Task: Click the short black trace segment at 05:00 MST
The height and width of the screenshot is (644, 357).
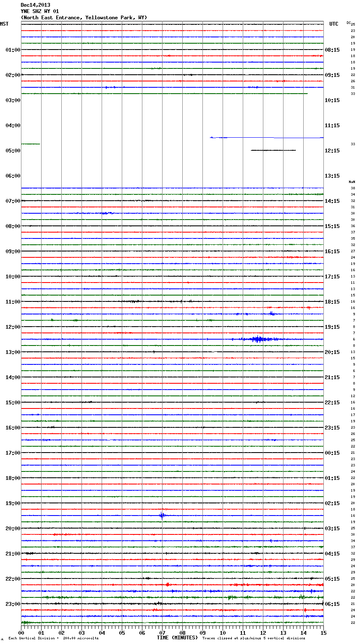Action: pyautogui.click(x=273, y=150)
